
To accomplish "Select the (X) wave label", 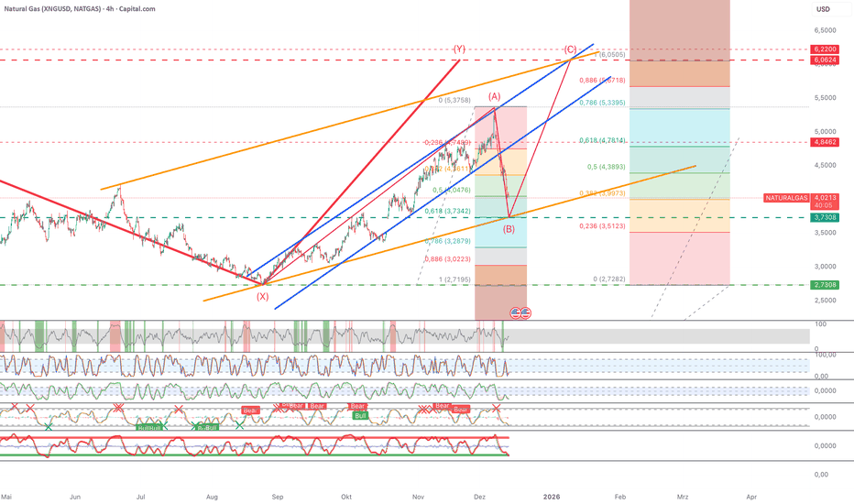I will [x=262, y=296].
